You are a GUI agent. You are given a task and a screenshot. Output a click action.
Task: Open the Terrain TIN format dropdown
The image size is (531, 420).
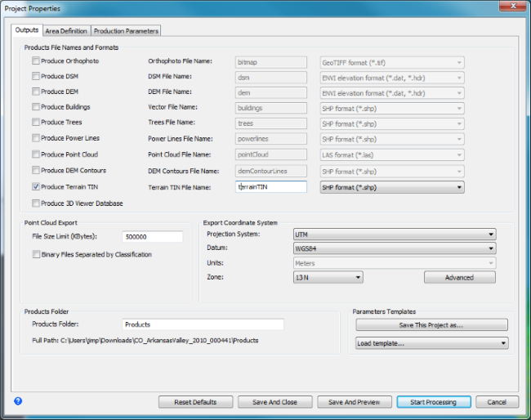[x=392, y=187]
